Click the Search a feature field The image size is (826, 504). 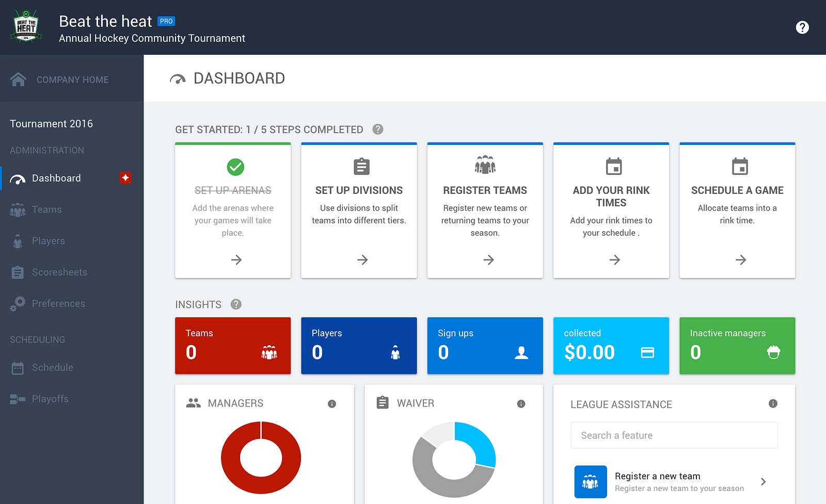(x=674, y=435)
